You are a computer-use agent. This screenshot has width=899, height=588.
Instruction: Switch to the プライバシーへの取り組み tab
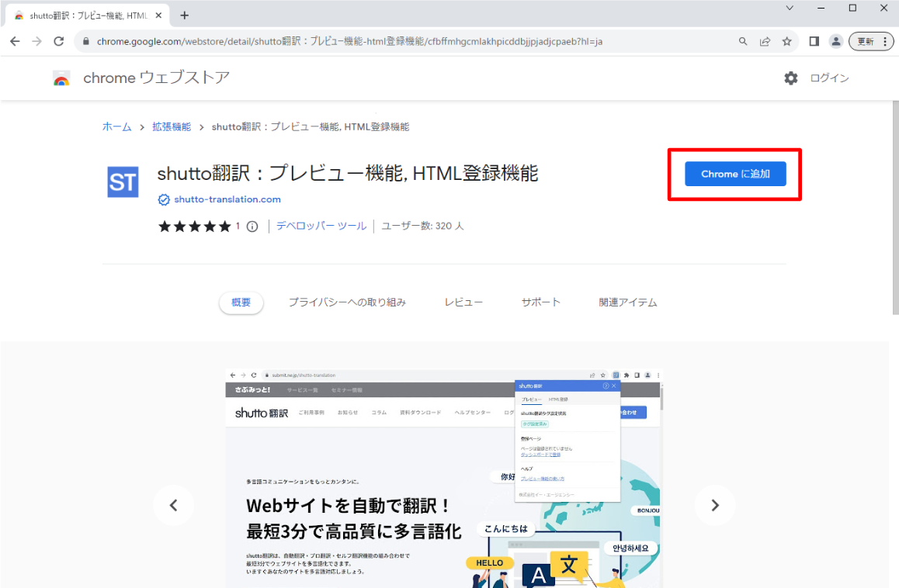tap(347, 302)
